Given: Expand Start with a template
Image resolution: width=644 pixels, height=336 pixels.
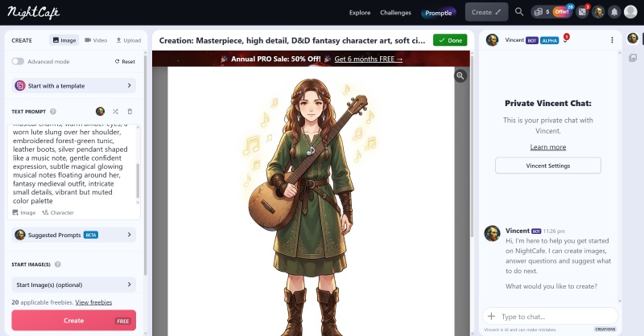Looking at the screenshot, I should tap(73, 86).
